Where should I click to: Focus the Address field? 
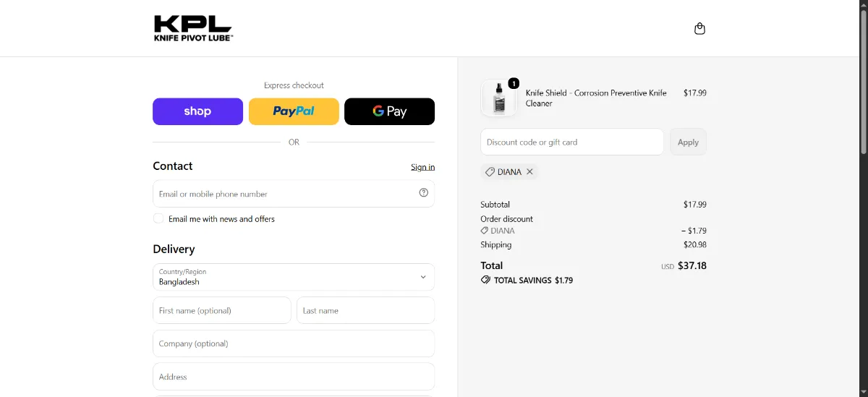pyautogui.click(x=294, y=377)
